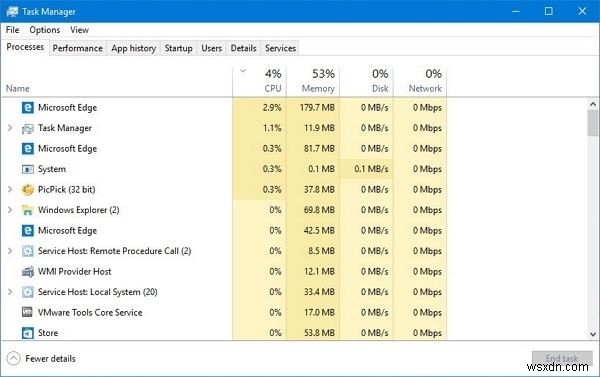Click the scrollbar up arrow
The width and height of the screenshot is (600, 377).
tap(593, 104)
